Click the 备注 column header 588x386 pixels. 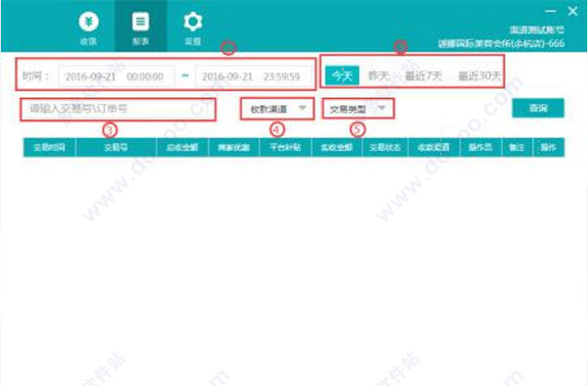tap(516, 147)
